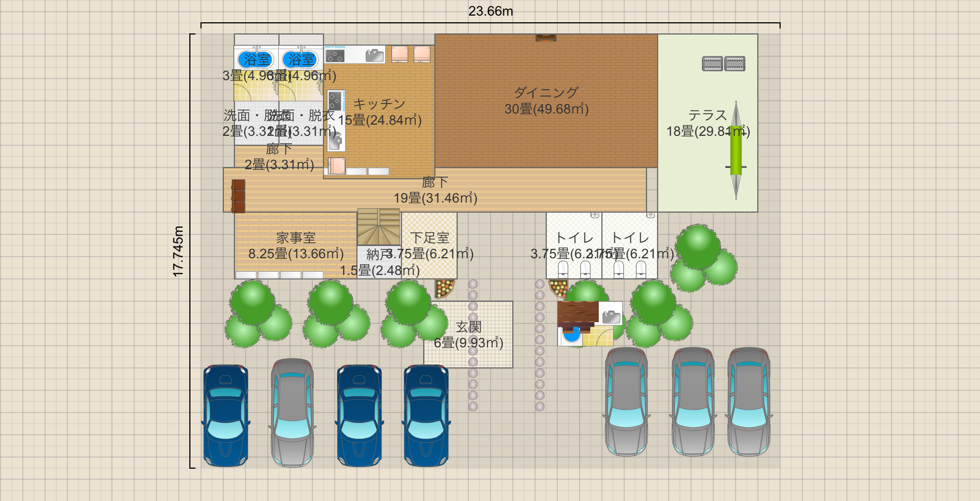Click the 17.745m height dimension label
980x501 pixels.
(178, 251)
